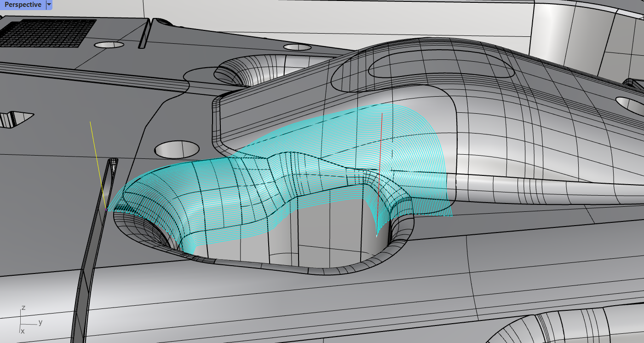Viewport: 644px width, 343px height.
Task: Select the wedge-shaped notch at left edge
Action: click(x=16, y=119)
